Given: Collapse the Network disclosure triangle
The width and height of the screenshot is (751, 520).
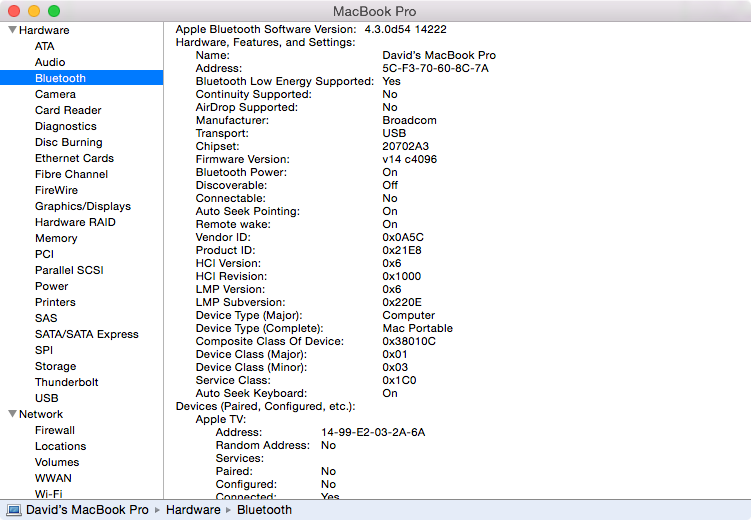Looking at the screenshot, I should click(12, 414).
